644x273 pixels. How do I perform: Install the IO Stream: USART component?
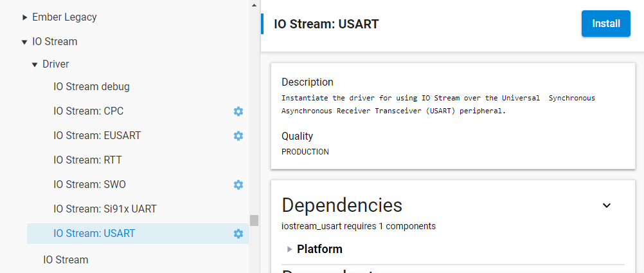(x=605, y=24)
